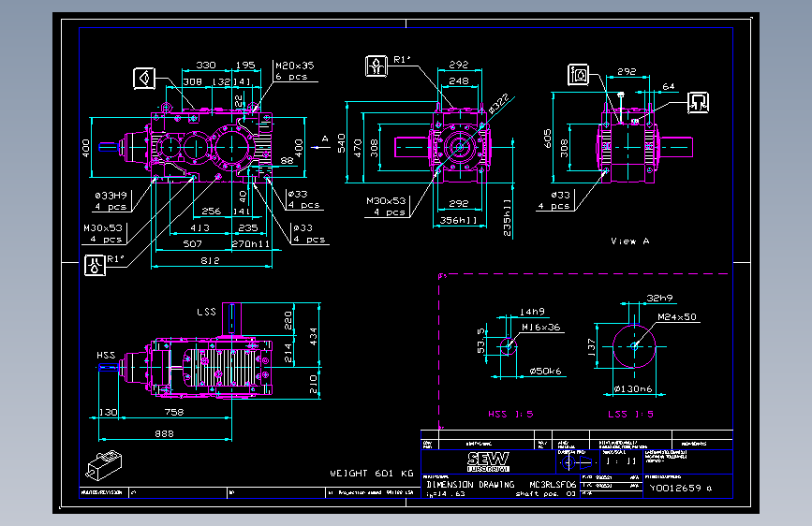Click the ø33H9 hole callout
Screen dimensions: 812x526
coord(111,196)
